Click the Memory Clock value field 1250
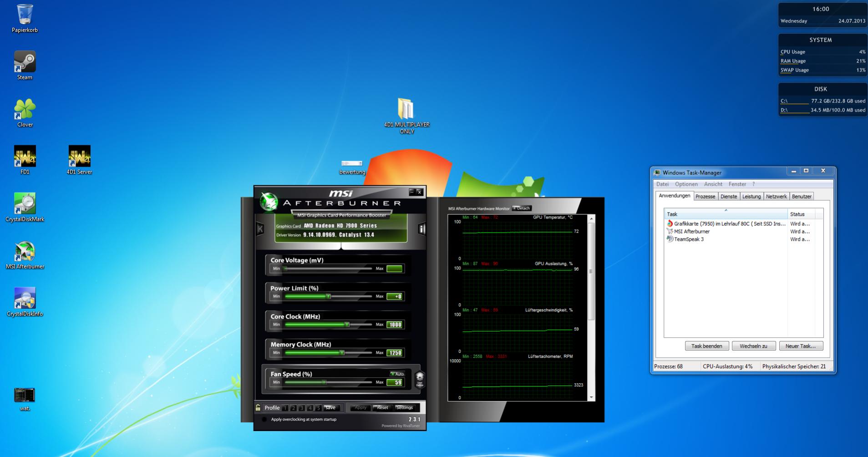 pos(395,353)
